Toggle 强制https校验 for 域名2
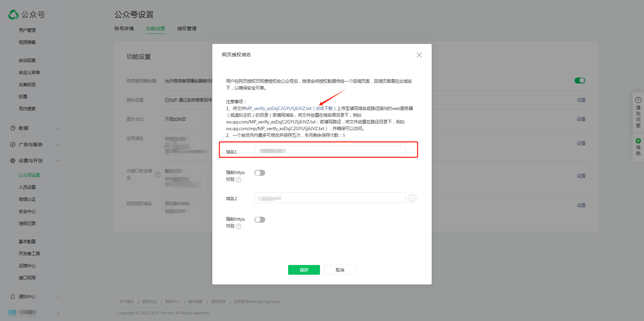644x321 pixels. [x=260, y=220]
